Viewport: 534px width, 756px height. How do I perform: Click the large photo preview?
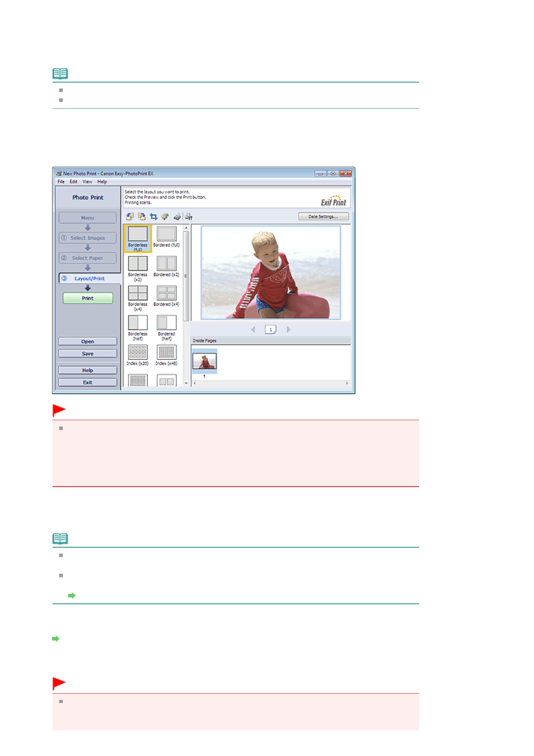[x=271, y=273]
